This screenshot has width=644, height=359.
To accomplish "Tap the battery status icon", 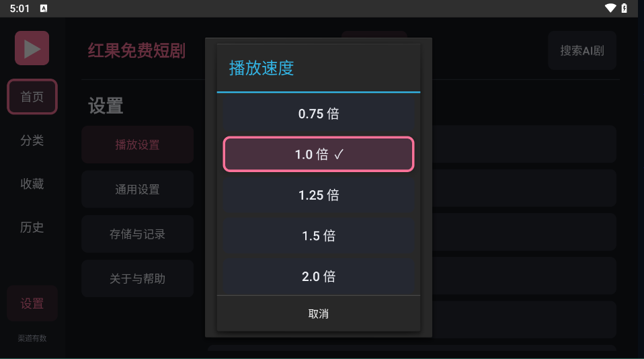I will pos(625,8).
